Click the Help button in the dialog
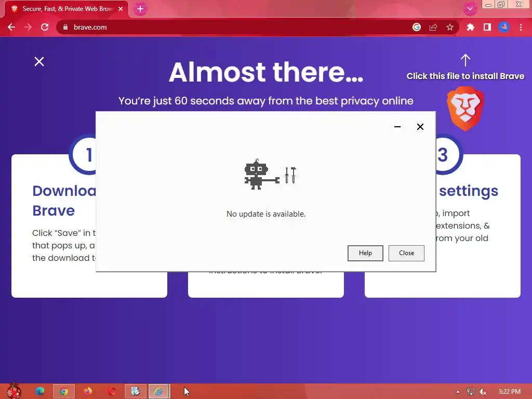 tap(365, 253)
